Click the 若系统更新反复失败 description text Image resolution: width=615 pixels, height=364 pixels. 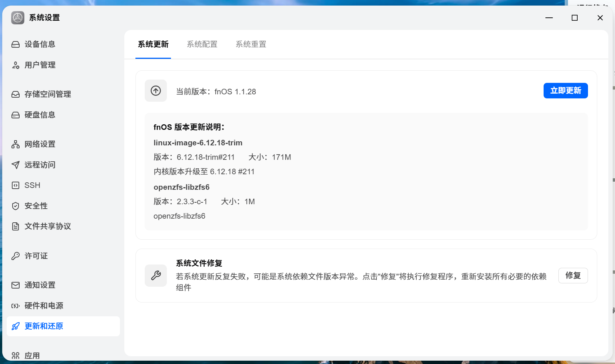[x=361, y=282]
